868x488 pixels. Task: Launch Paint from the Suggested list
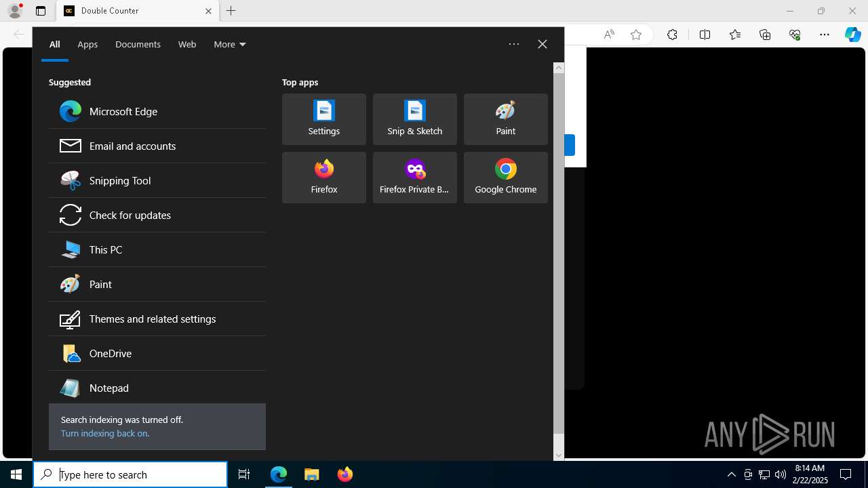157,284
